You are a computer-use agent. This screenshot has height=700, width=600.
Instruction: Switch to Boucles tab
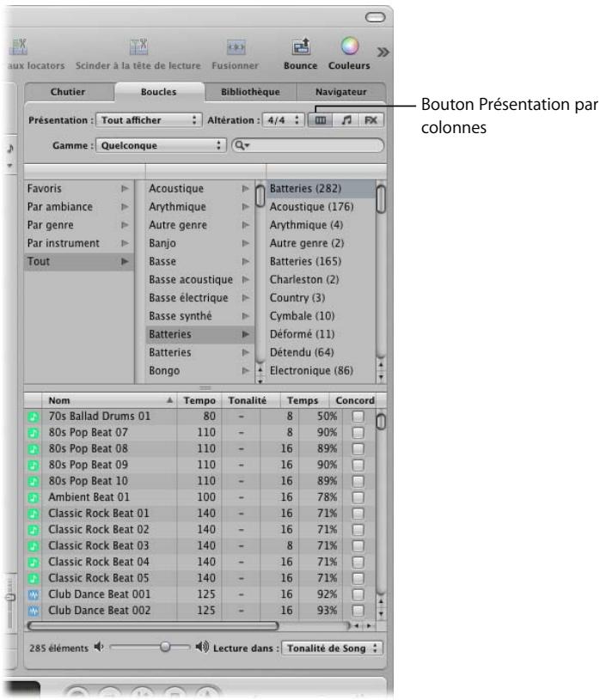tap(159, 92)
